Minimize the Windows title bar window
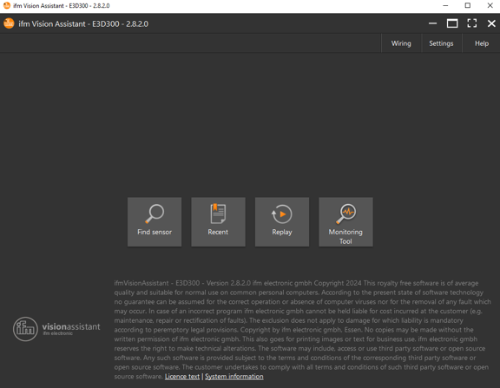This screenshot has height=388, width=500. [x=445, y=6]
